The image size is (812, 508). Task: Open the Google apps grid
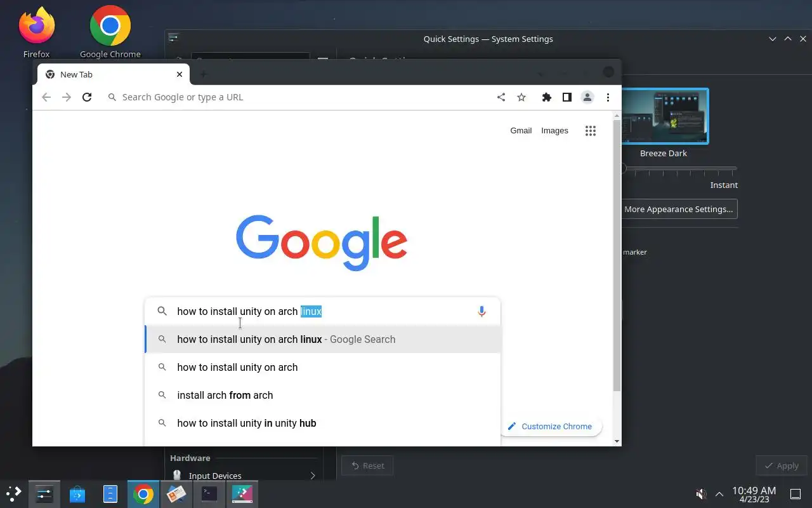click(x=591, y=131)
